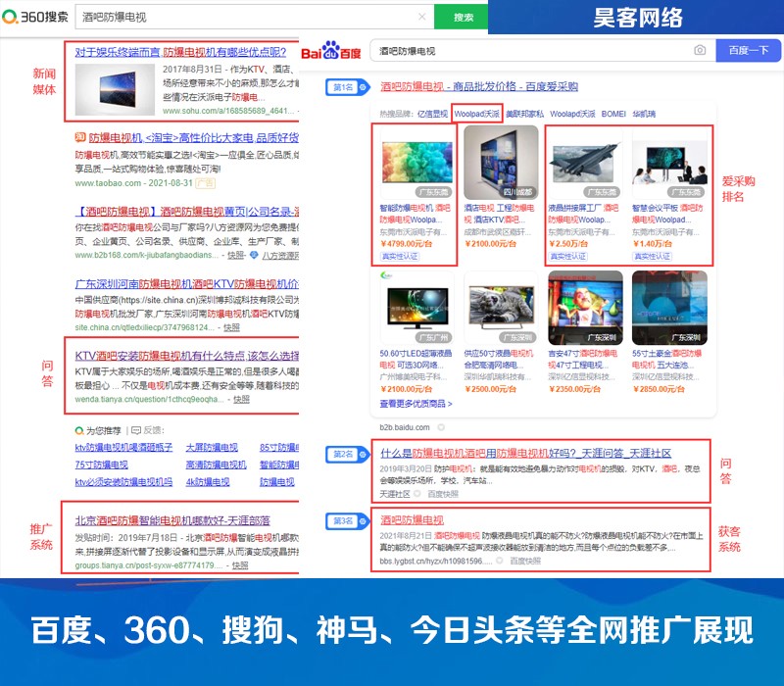Open 酒吧防爆电视 - 商品批发价格 result link

point(478,87)
